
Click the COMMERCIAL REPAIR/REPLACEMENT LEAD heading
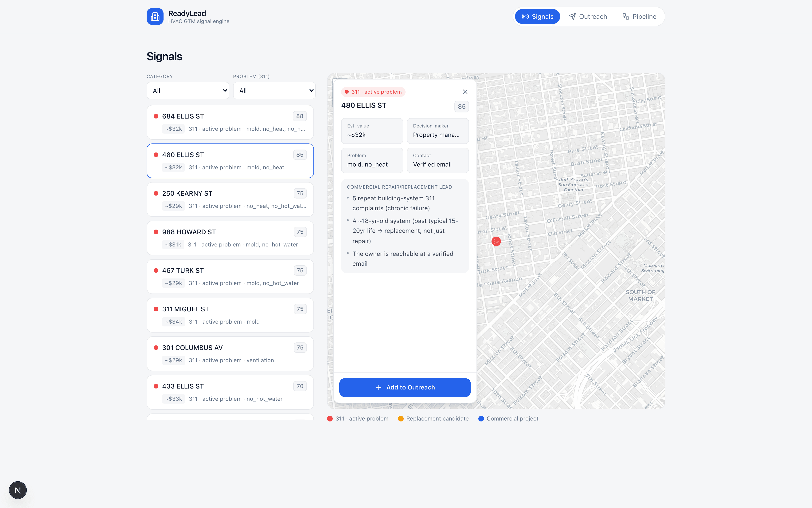(399, 187)
